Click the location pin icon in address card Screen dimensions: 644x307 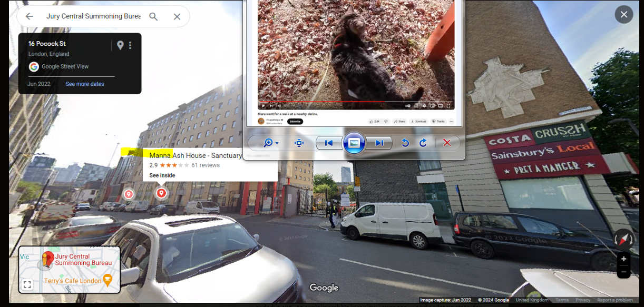point(120,45)
